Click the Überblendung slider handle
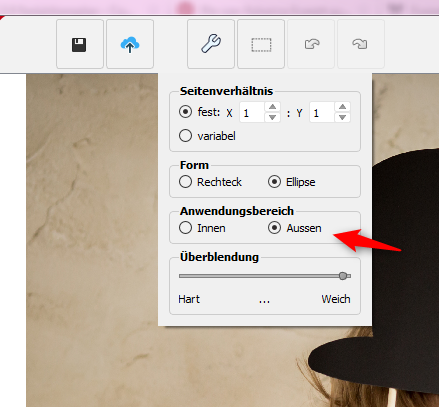 coord(343,276)
